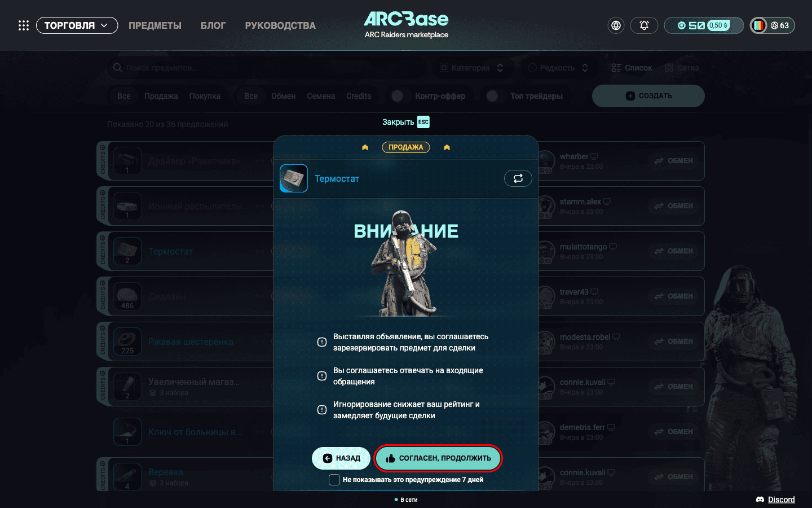Click the swap item button next to Термостат
Image resolution: width=812 pixels, height=508 pixels.
(518, 178)
